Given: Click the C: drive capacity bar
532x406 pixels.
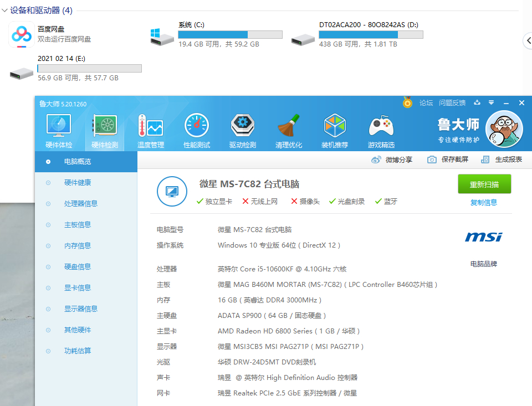Looking at the screenshot, I should [230, 34].
